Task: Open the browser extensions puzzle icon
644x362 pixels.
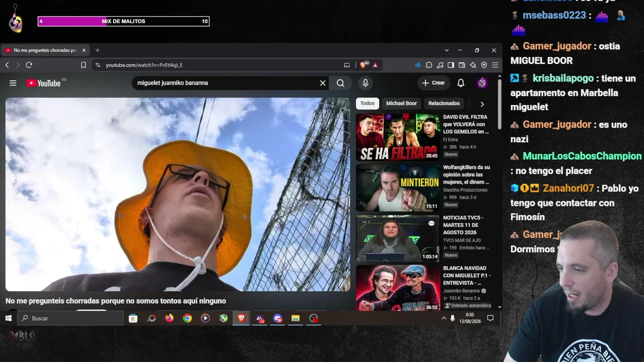Action: point(429,65)
